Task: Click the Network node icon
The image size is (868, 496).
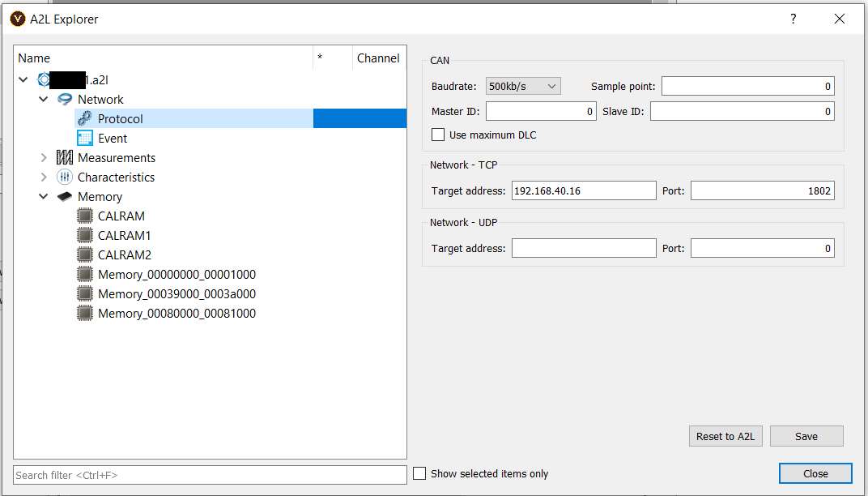Action: (x=65, y=100)
